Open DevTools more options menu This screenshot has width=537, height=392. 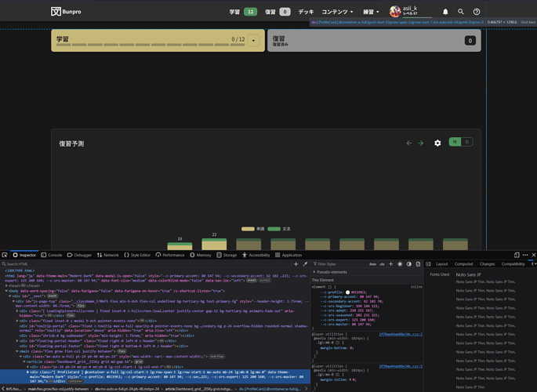[525, 255]
